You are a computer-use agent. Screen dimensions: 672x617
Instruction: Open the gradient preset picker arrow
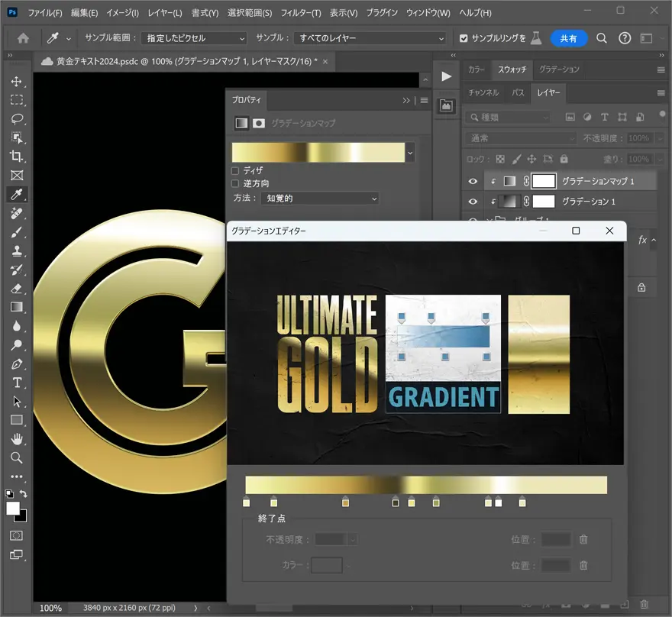(410, 153)
